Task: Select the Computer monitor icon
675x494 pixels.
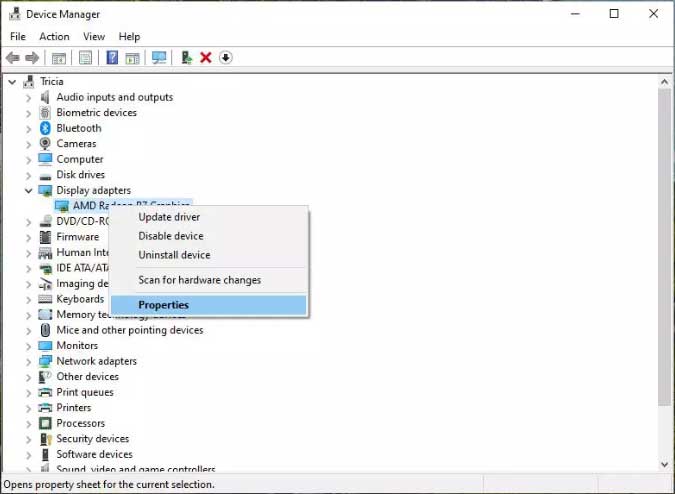Action: (x=45, y=159)
